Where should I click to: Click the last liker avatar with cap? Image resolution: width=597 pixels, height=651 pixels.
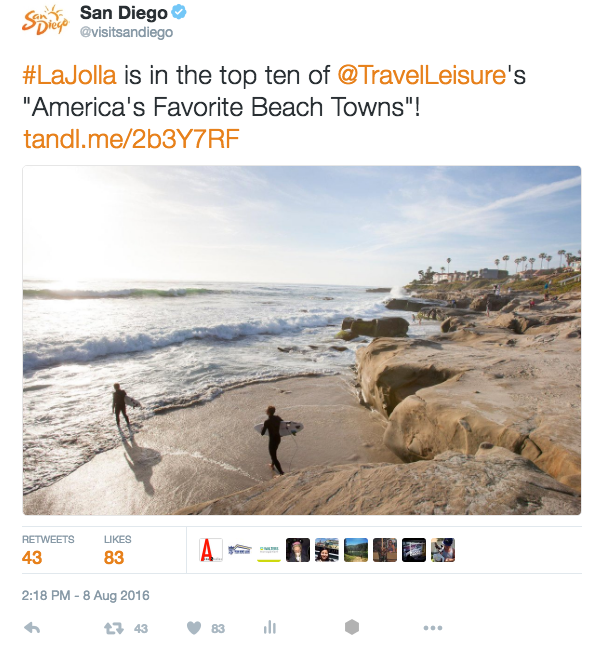(x=443, y=550)
